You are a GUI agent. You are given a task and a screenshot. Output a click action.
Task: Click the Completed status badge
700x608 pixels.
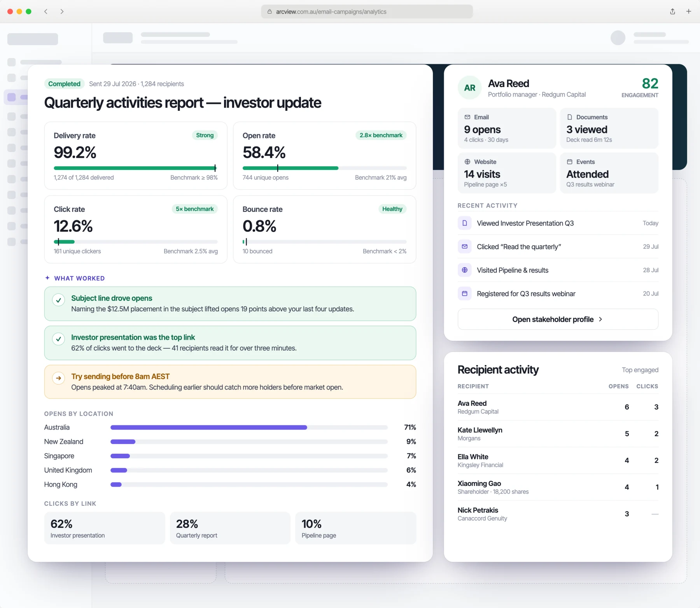click(64, 84)
